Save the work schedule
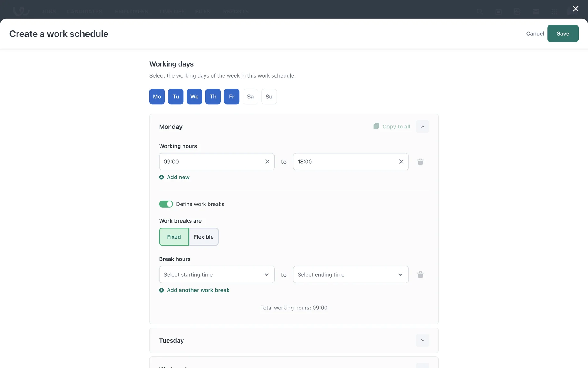 [x=563, y=33]
